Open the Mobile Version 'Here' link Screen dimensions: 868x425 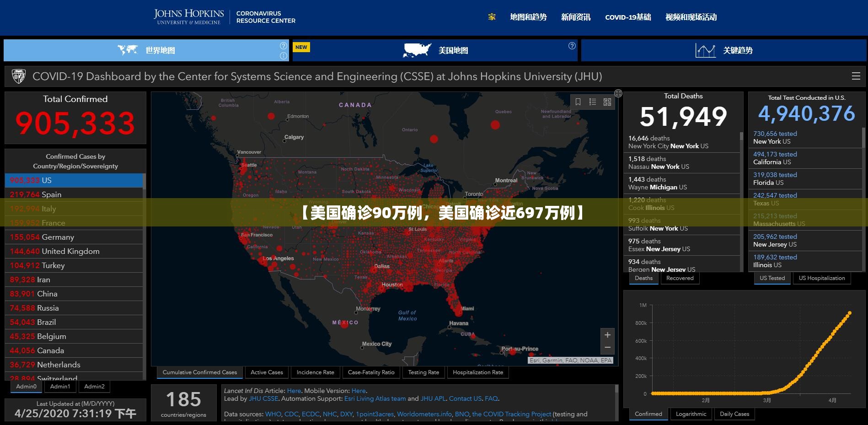tap(359, 391)
